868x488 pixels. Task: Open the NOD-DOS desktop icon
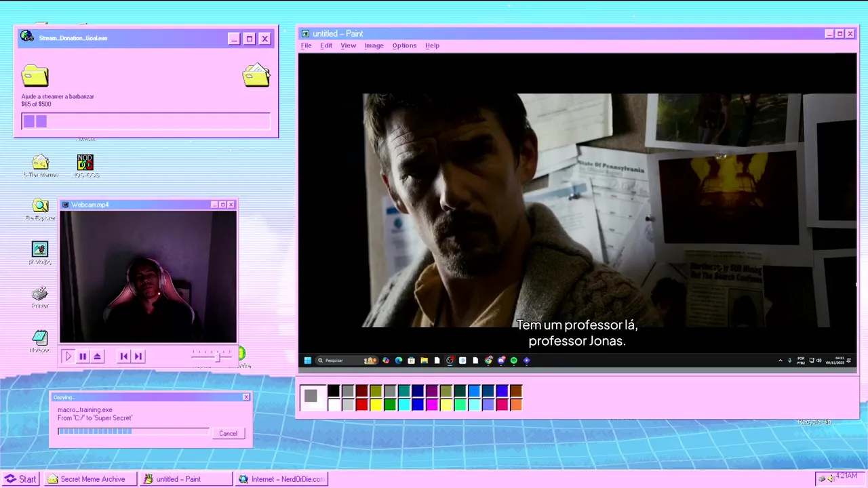[85, 166]
